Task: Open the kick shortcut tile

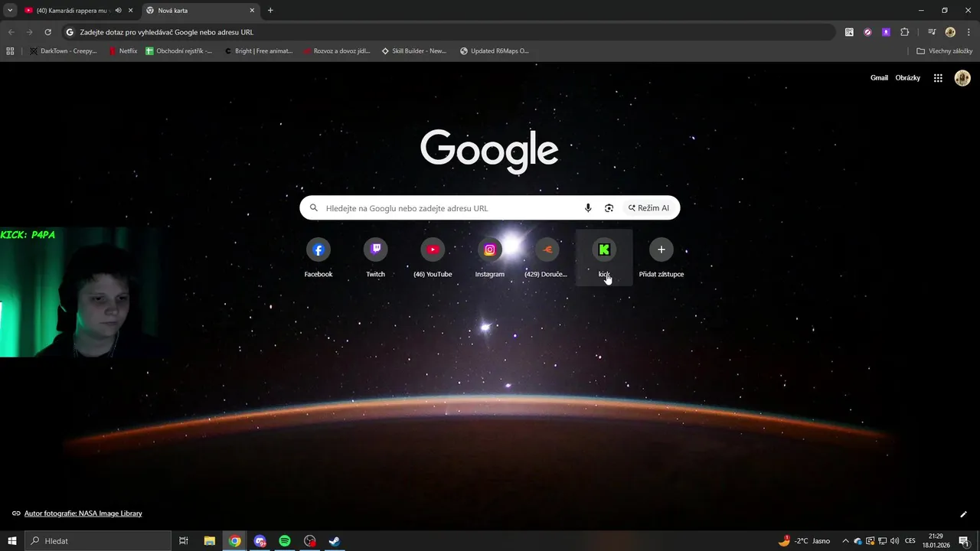Action: click(x=604, y=258)
